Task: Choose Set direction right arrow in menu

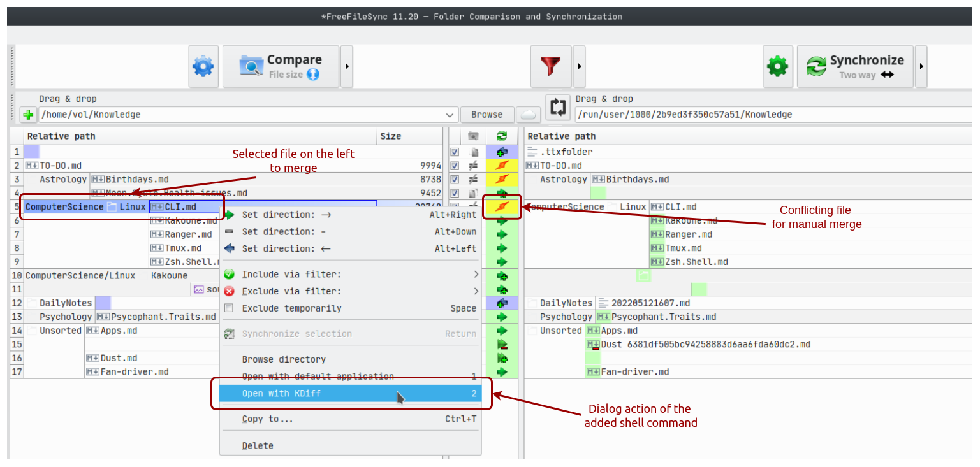Action: (x=351, y=215)
